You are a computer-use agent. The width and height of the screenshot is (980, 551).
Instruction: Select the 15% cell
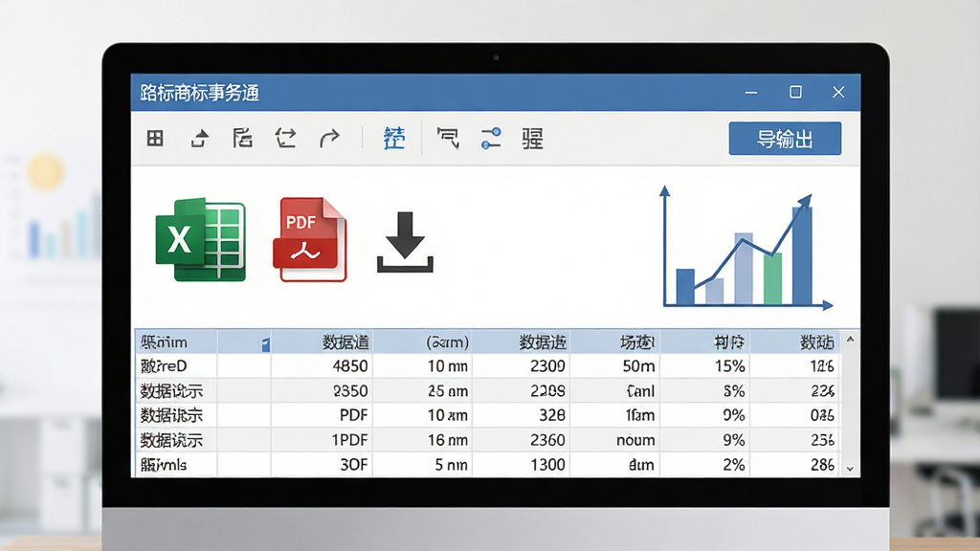coord(705,366)
